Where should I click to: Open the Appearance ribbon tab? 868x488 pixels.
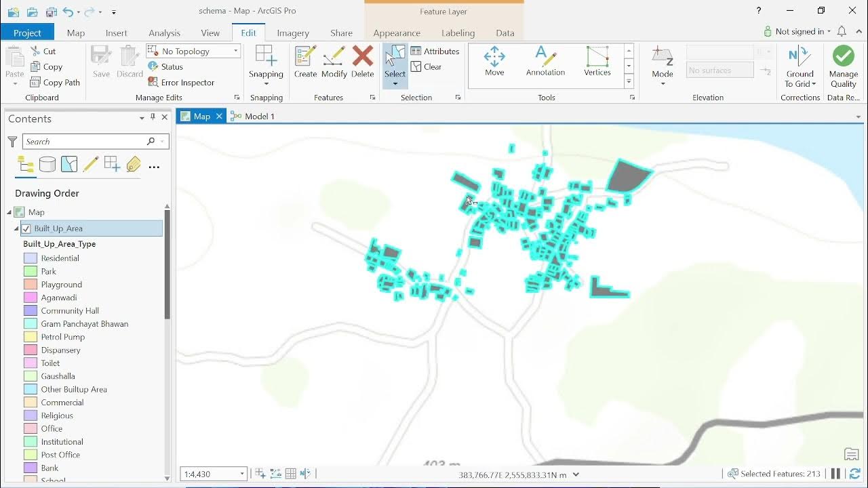(397, 33)
